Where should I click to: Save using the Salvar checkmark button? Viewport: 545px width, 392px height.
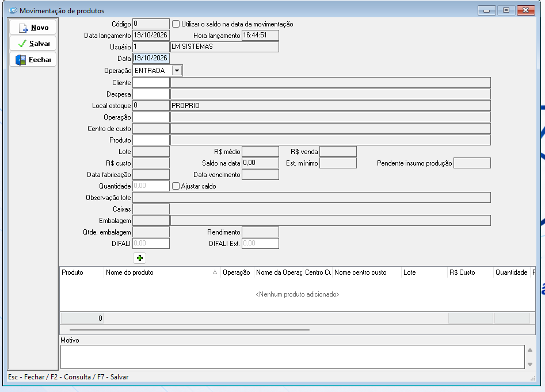coord(33,44)
